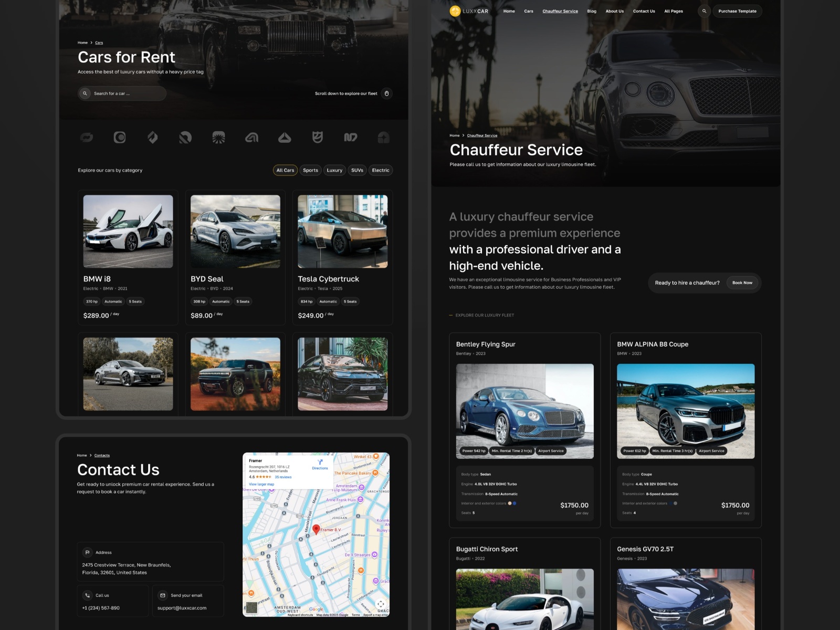Click the support@luxxcar.com email address
Image resolution: width=840 pixels, height=630 pixels.
click(x=182, y=608)
